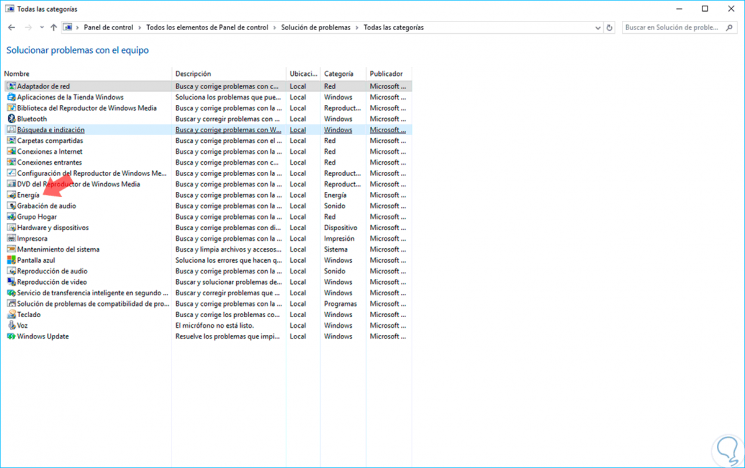Select 'Busca y limpia archivos y accesos...' description

(x=229, y=249)
